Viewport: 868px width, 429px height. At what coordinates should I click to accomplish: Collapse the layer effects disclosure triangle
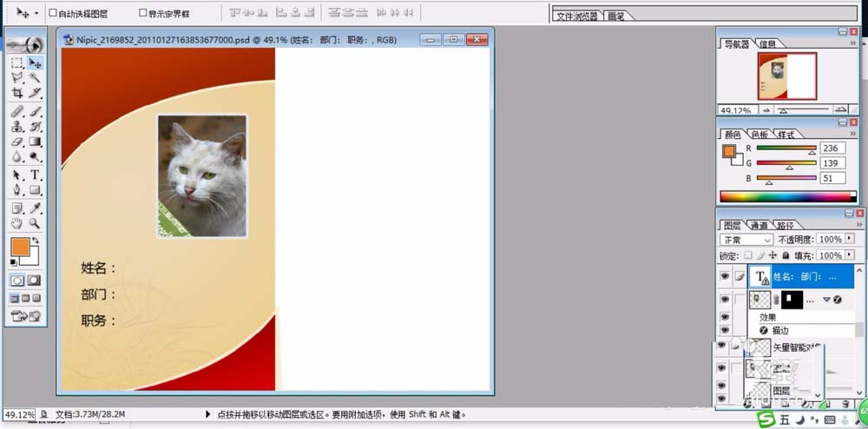click(x=826, y=300)
